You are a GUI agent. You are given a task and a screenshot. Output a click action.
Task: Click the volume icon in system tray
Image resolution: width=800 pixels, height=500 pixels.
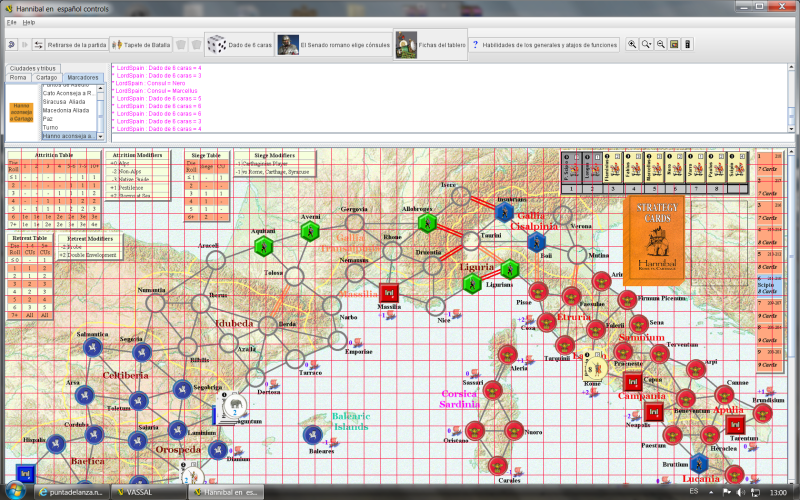click(741, 492)
